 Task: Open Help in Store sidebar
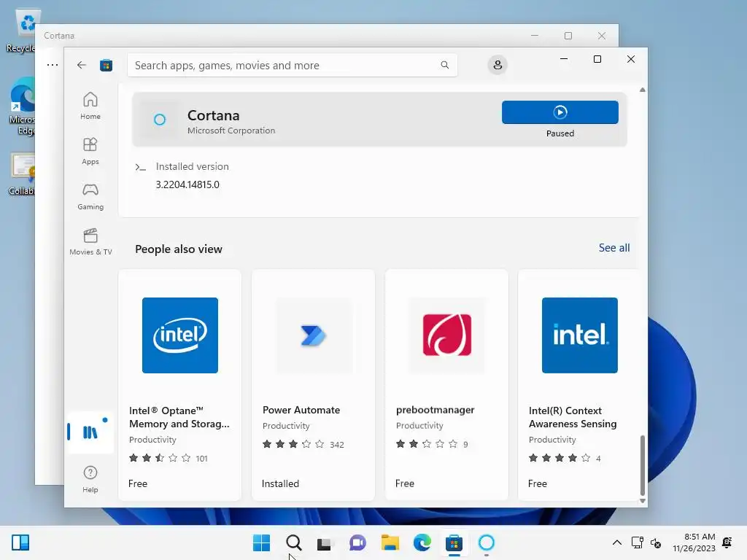pyautogui.click(x=90, y=479)
